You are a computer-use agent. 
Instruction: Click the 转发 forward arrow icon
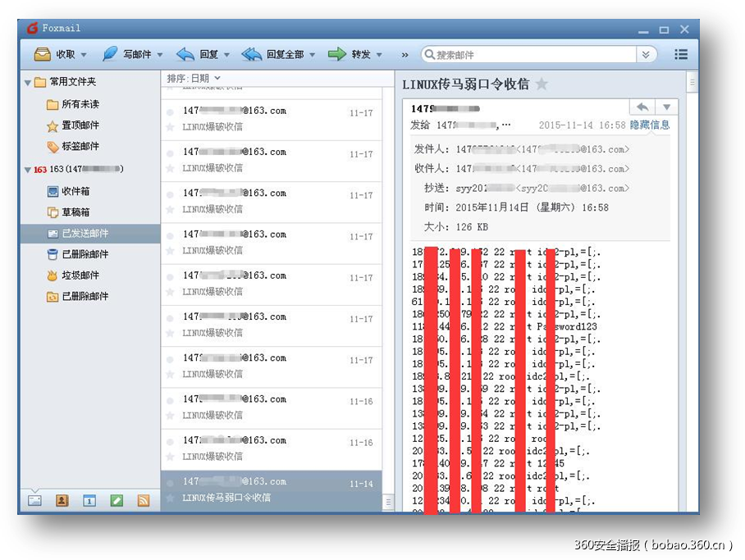(x=337, y=54)
